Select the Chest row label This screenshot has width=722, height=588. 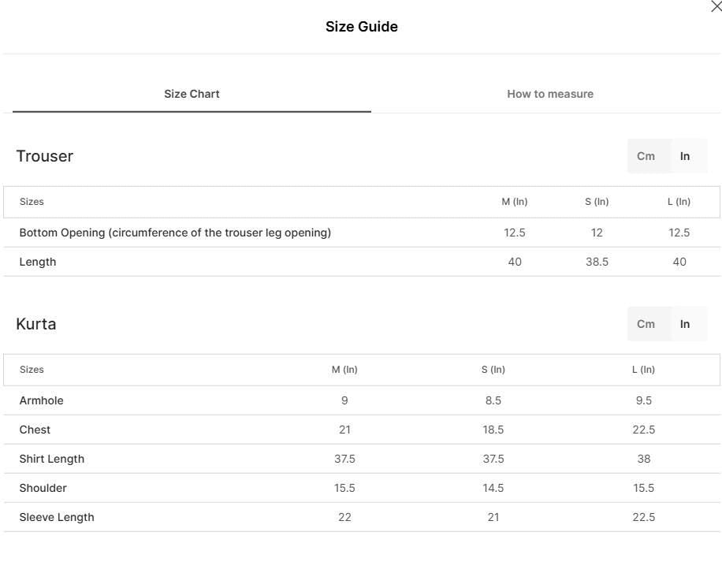pyautogui.click(x=35, y=430)
